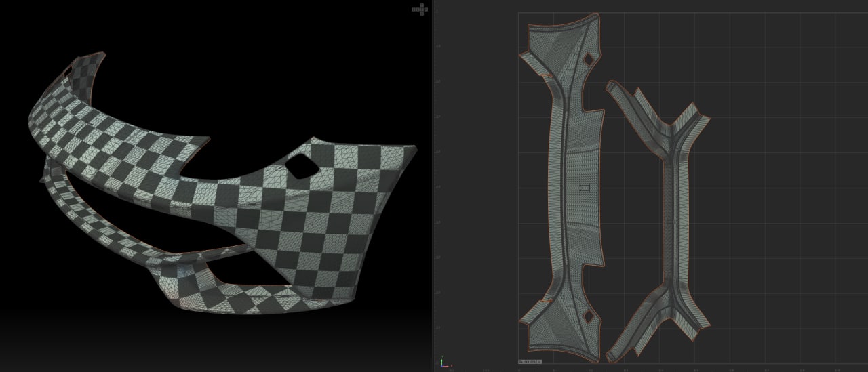Viewport: 868px width, 372px height.
Task: Click the tile label tag below the UV grid
Action: pyautogui.click(x=530, y=362)
